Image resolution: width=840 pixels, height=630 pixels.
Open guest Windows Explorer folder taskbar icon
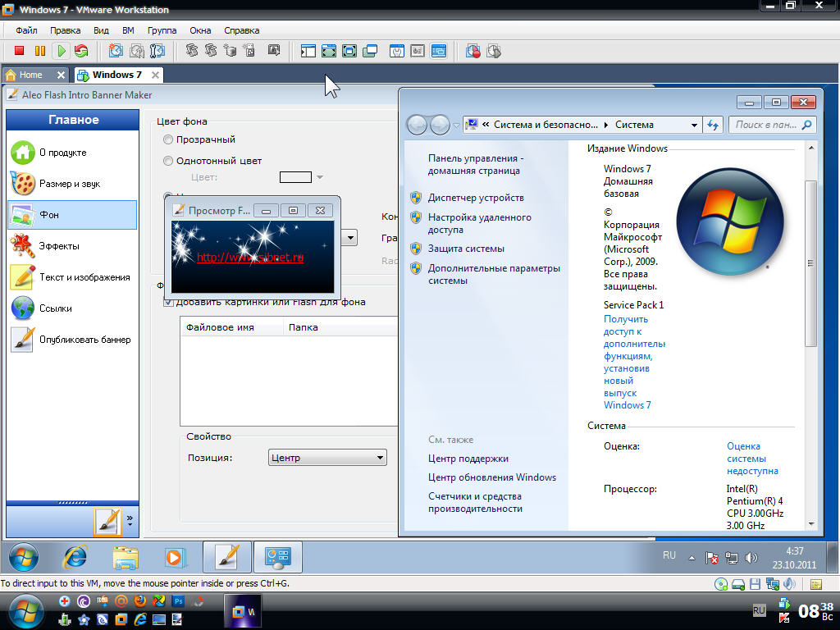[x=125, y=557]
